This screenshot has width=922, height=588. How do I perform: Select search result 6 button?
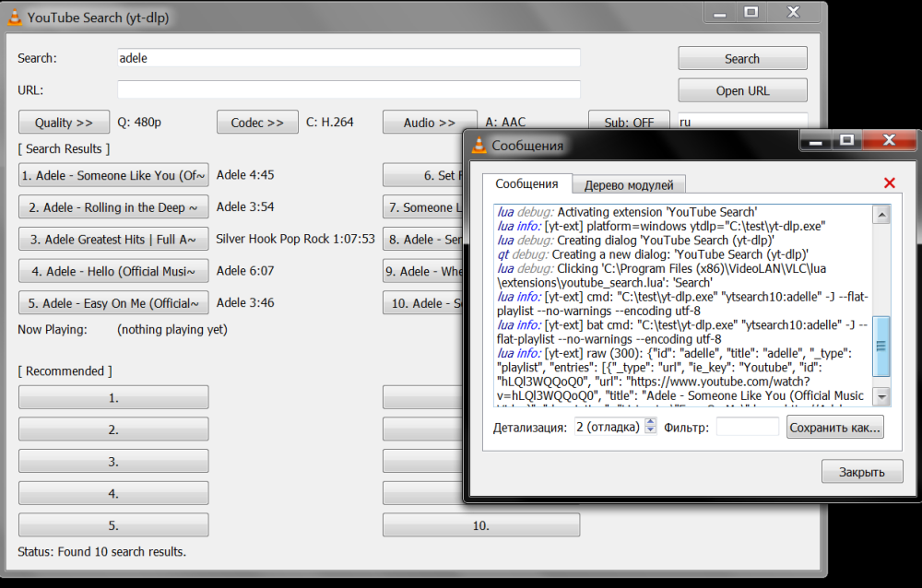[x=423, y=175]
